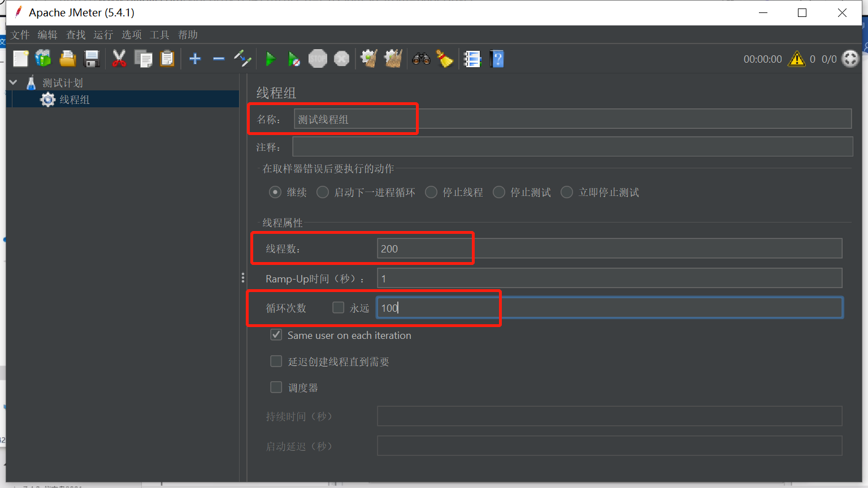This screenshot has height=488, width=868.
Task: Select the 停止测试 radio button
Action: pos(499,193)
